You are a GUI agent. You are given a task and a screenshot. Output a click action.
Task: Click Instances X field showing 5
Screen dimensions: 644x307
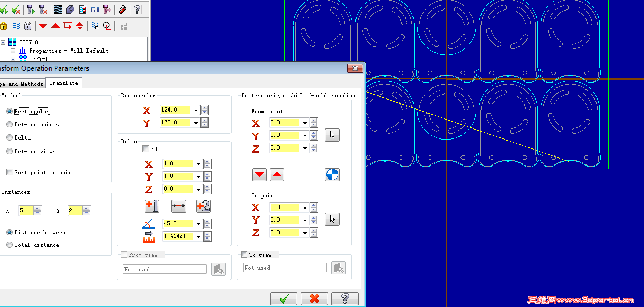[26, 211]
